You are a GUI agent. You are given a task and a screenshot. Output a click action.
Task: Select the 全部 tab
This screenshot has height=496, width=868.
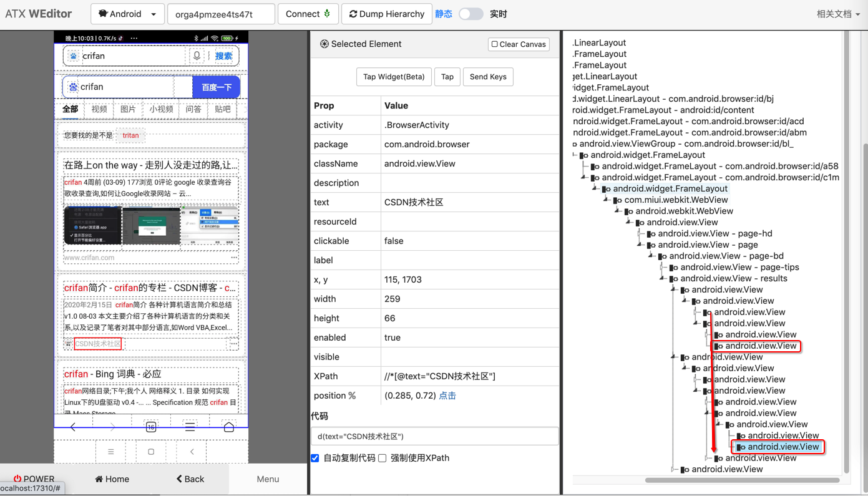[70, 109]
